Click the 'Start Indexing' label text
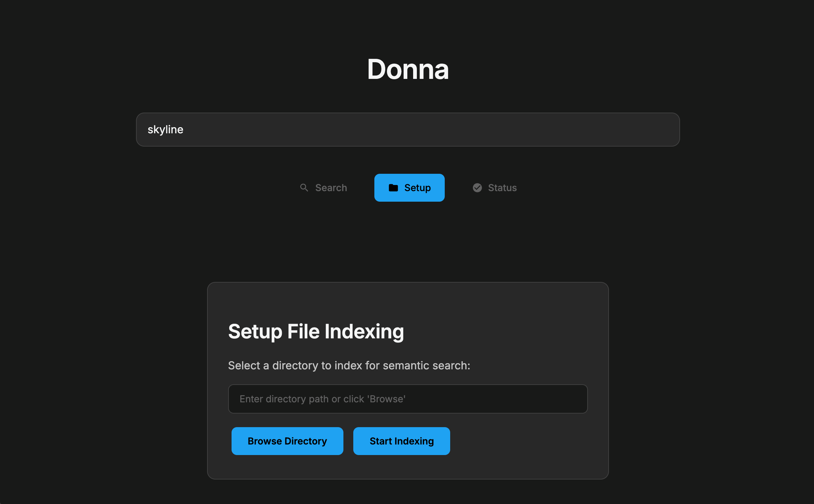The height and width of the screenshot is (504, 814). point(402,441)
